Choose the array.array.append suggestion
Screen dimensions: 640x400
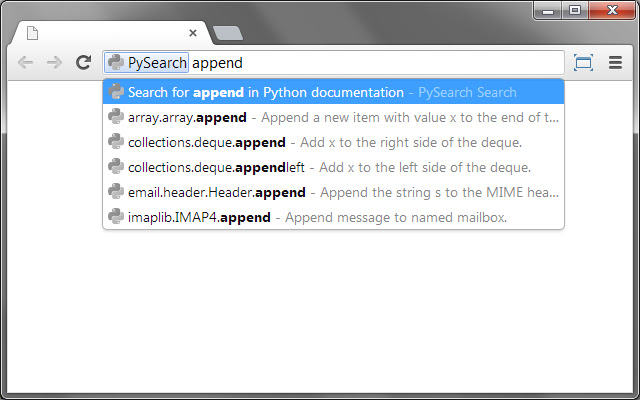pyautogui.click(x=333, y=117)
